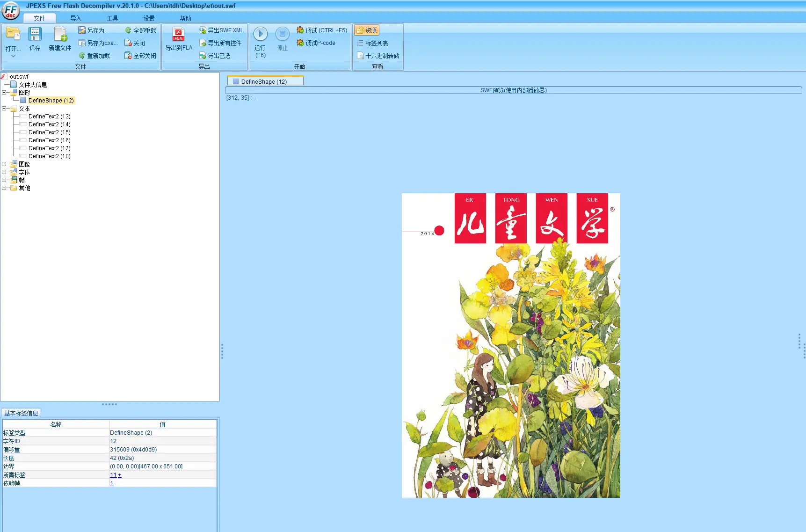Select 文件头信息 in the tree

[x=33, y=85]
